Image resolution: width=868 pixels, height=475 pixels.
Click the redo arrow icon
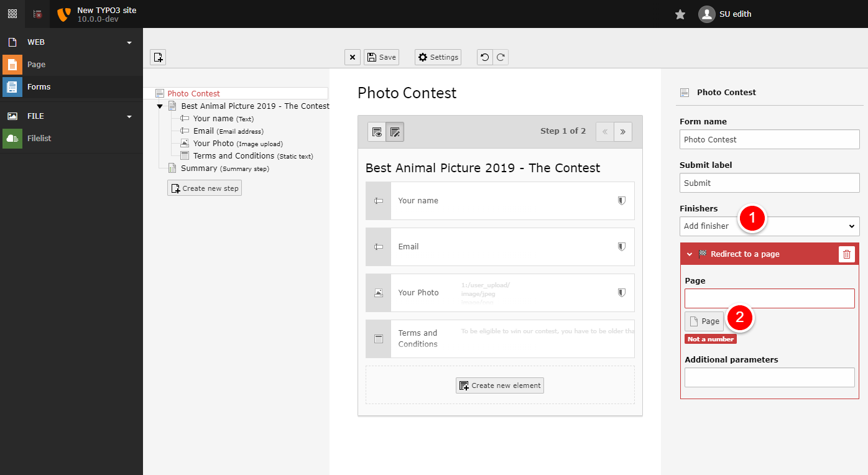501,57
